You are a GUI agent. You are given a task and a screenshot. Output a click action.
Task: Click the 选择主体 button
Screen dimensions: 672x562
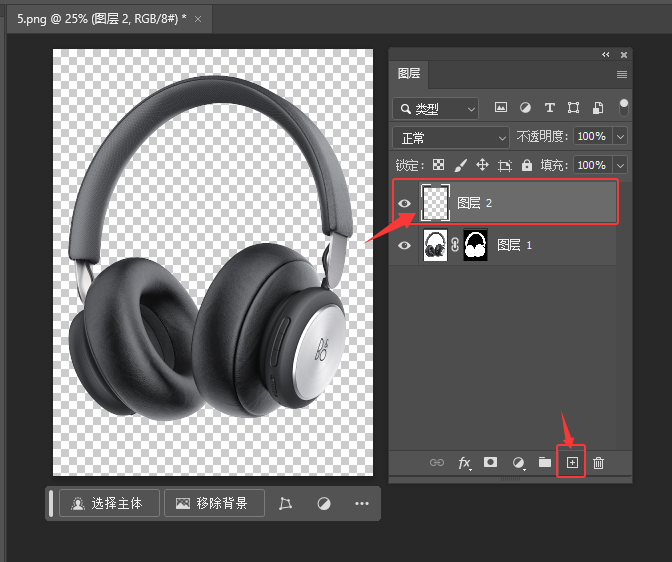pos(109,503)
